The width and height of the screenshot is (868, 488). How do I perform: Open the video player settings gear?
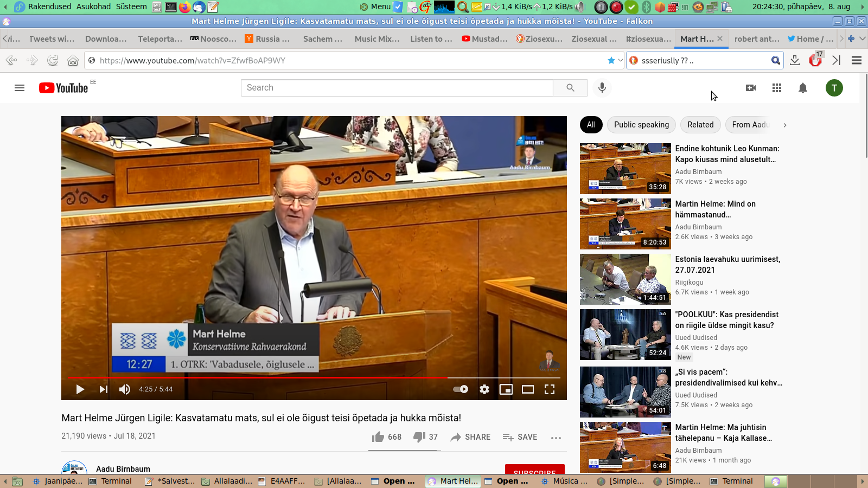484,389
